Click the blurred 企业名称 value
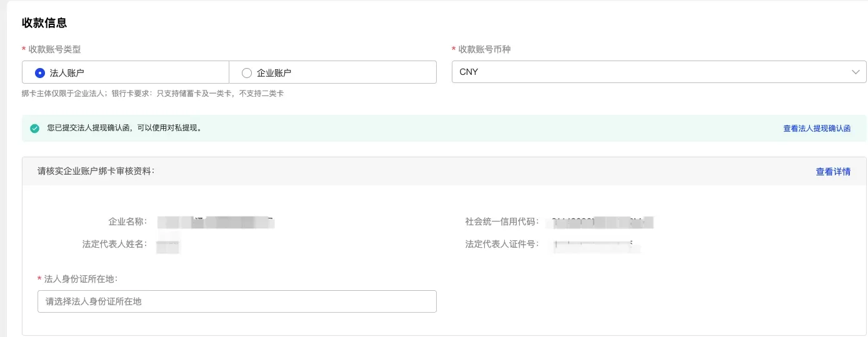868x337 pixels. tap(216, 222)
